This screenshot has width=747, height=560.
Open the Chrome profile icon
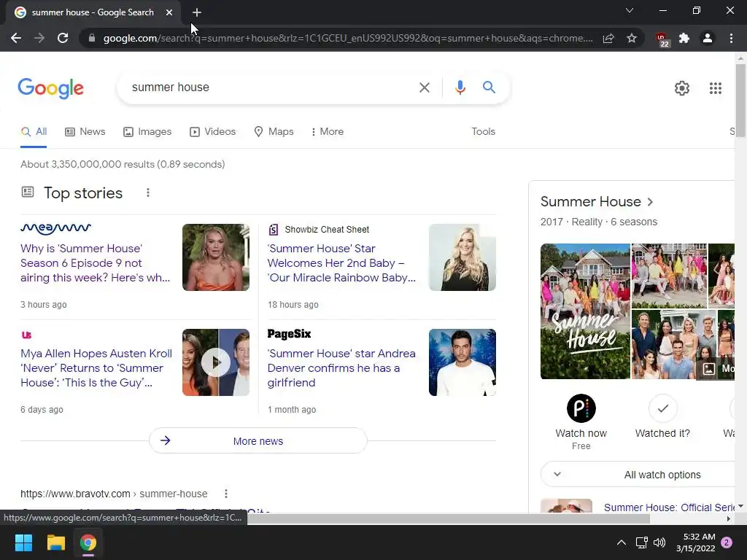pyautogui.click(x=708, y=38)
